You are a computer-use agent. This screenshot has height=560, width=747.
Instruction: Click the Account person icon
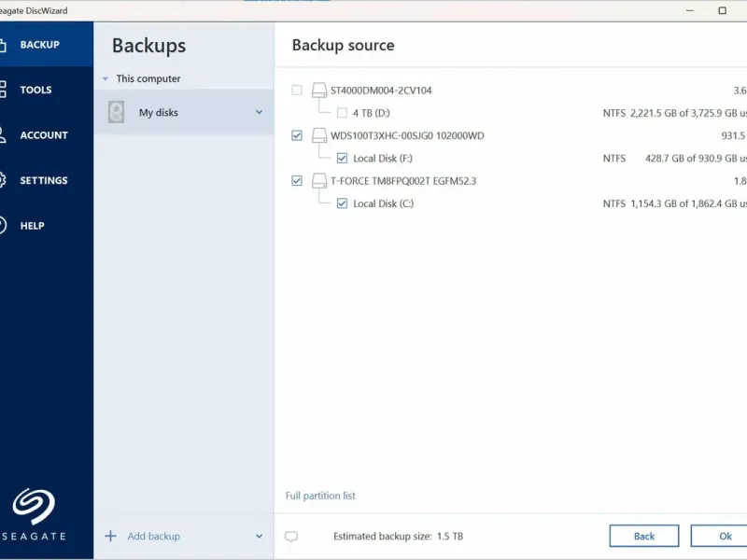pos(3,134)
